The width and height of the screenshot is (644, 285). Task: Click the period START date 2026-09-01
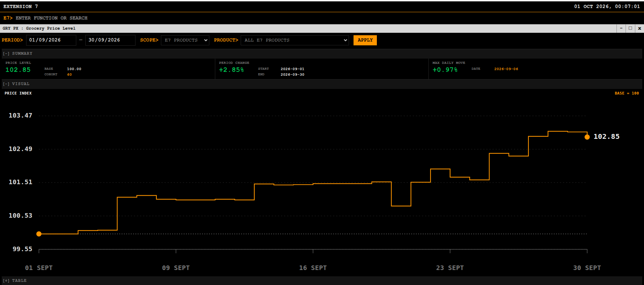(x=293, y=69)
